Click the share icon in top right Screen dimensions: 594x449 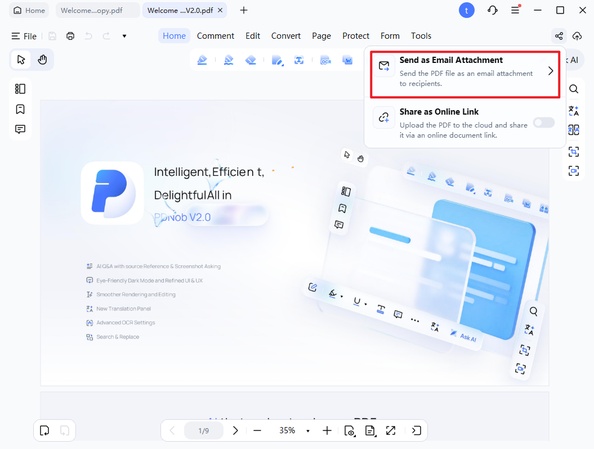[x=559, y=36]
